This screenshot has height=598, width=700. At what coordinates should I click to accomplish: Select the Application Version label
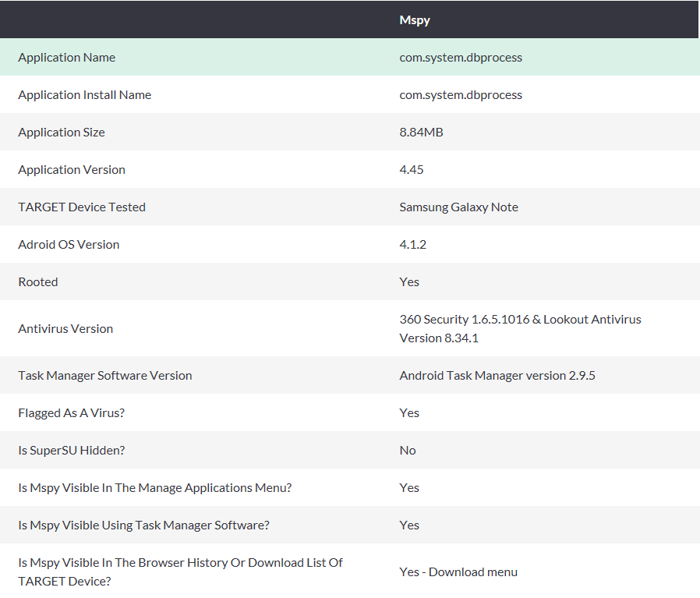click(72, 170)
